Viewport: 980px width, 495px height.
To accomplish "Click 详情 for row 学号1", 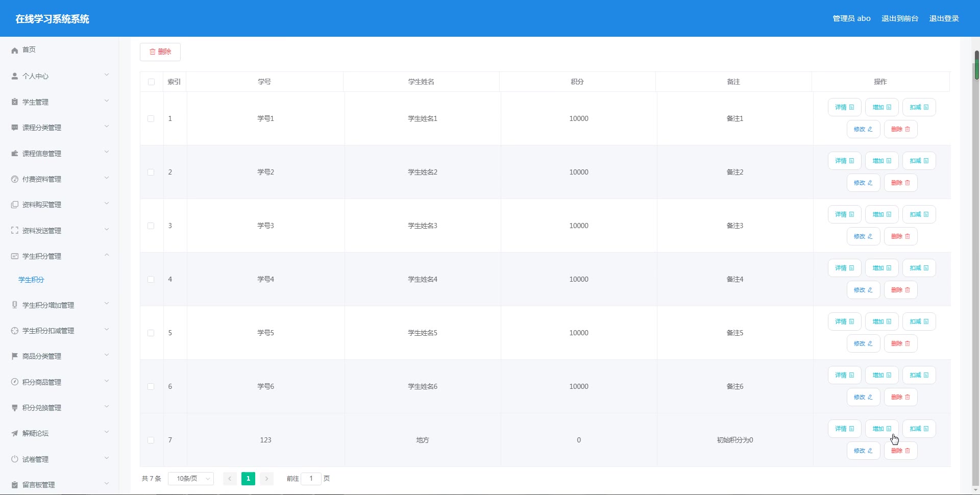I will coord(844,107).
